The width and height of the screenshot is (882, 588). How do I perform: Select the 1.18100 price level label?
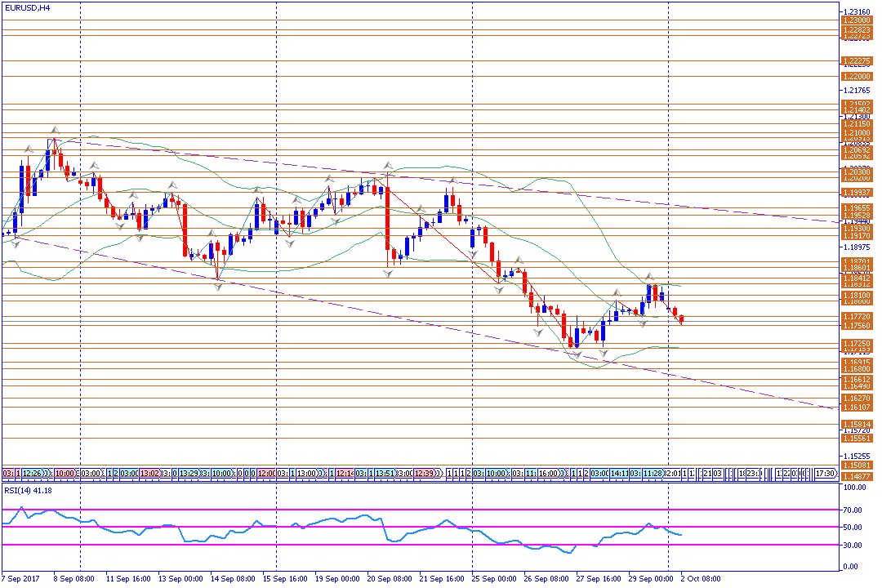(857, 296)
